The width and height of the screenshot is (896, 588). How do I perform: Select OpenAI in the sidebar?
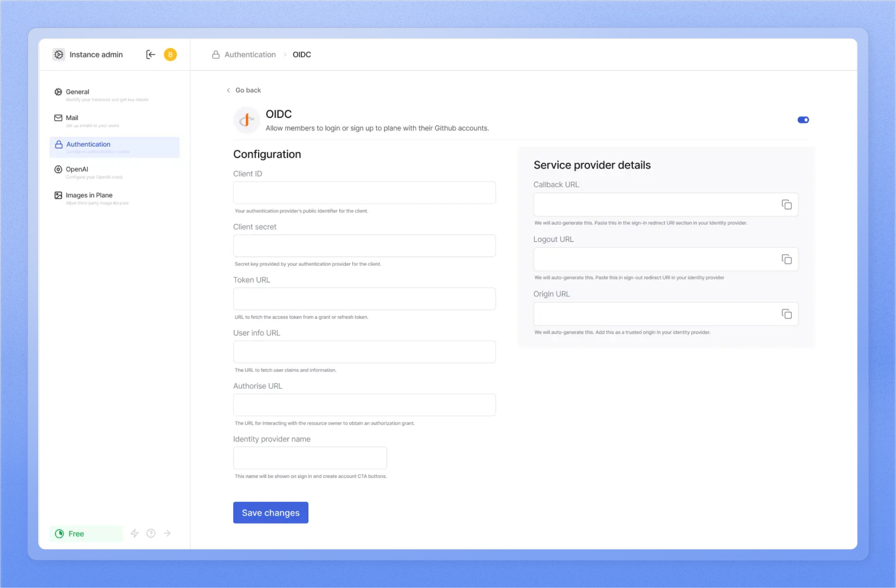[x=77, y=169]
